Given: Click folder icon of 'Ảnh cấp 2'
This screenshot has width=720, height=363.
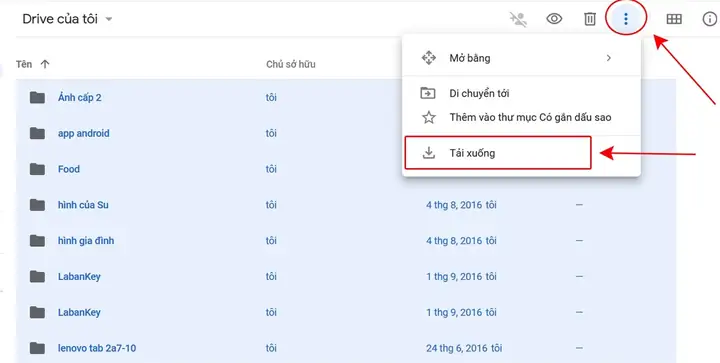Looking at the screenshot, I should [x=37, y=97].
